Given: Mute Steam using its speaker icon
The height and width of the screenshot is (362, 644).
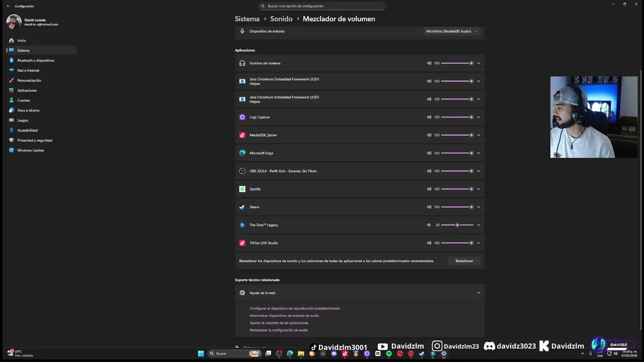Looking at the screenshot, I should pyautogui.click(x=429, y=207).
